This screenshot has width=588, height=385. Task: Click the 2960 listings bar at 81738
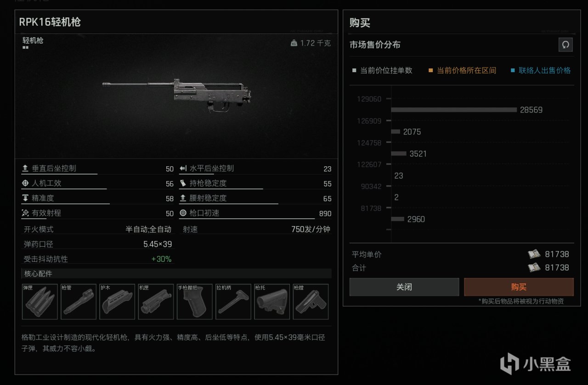pyautogui.click(x=397, y=219)
